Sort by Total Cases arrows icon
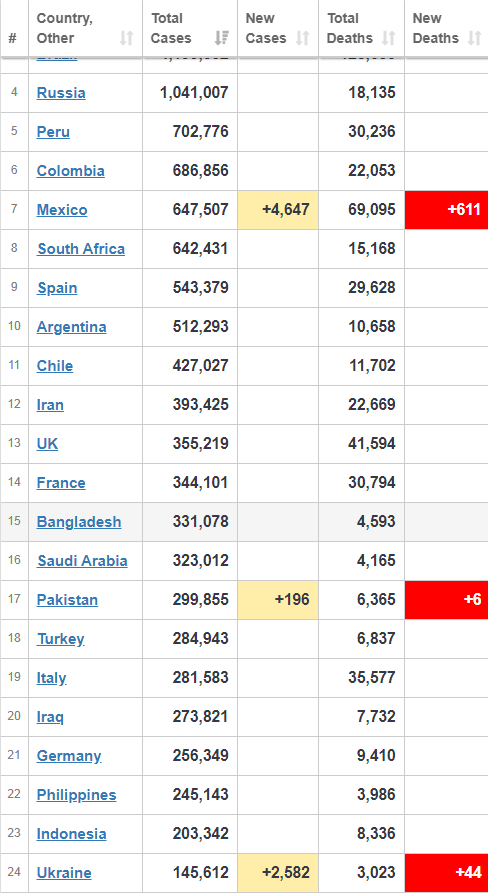The width and height of the screenshot is (488, 893). (x=222, y=38)
